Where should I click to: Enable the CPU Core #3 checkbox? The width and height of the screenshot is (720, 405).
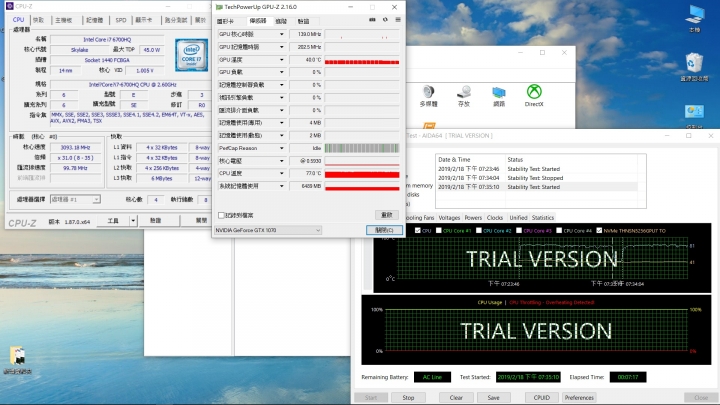pyautogui.click(x=519, y=231)
